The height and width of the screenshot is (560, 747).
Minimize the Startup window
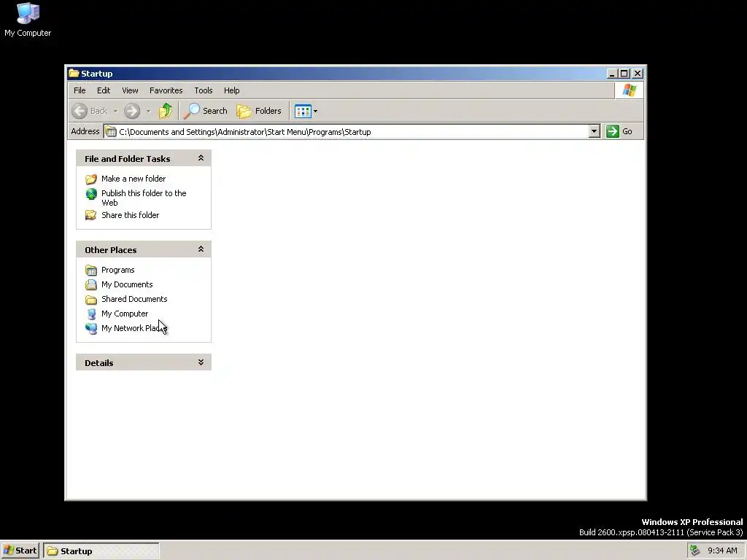(x=613, y=74)
